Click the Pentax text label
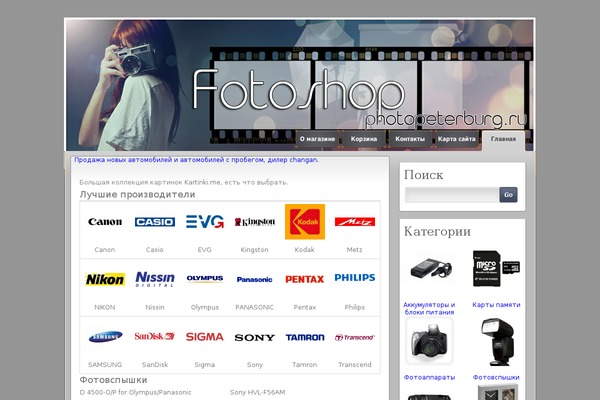Screen dimensions: 600x400 tap(305, 307)
